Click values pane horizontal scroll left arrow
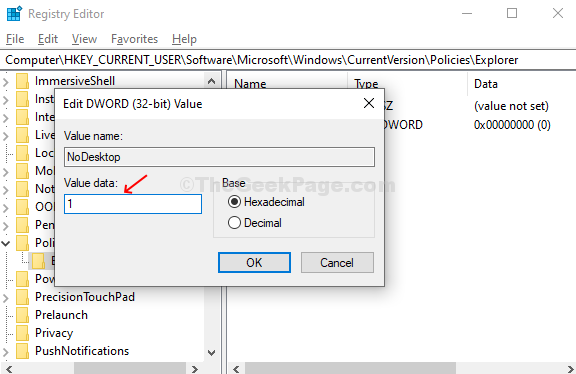This screenshot has width=576, height=374. pyautogui.click(x=236, y=368)
